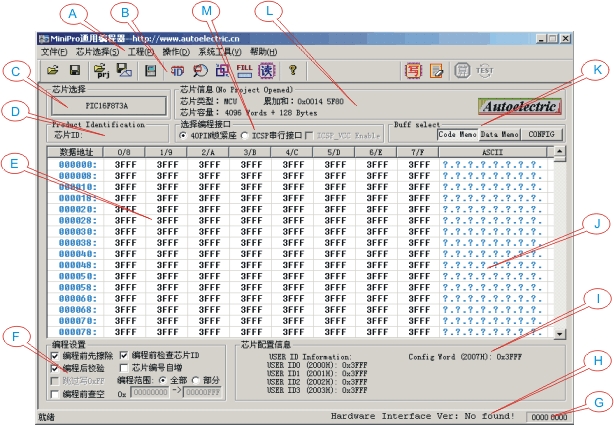Click the FILL buffer icon
Viewport: 614px width, 425px height.
[x=244, y=71]
